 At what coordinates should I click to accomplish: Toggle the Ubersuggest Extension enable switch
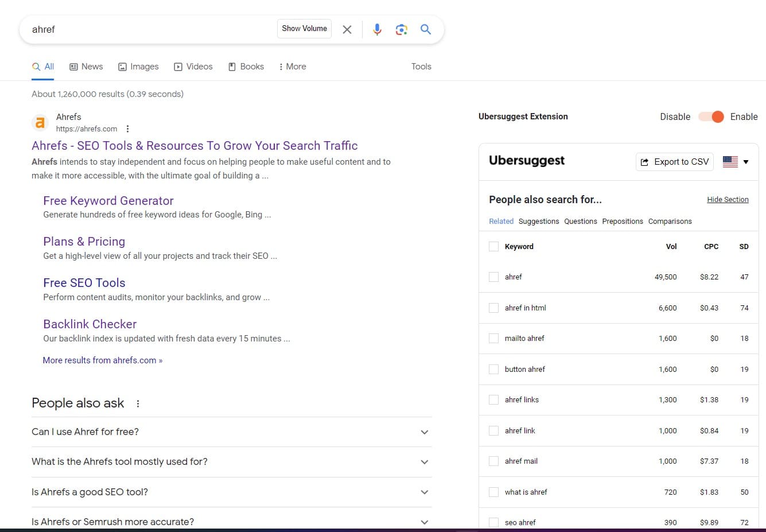tap(711, 117)
